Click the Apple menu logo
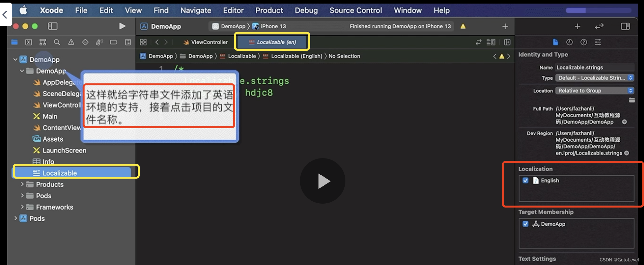Image resolution: width=644 pixels, height=265 pixels. (23, 10)
